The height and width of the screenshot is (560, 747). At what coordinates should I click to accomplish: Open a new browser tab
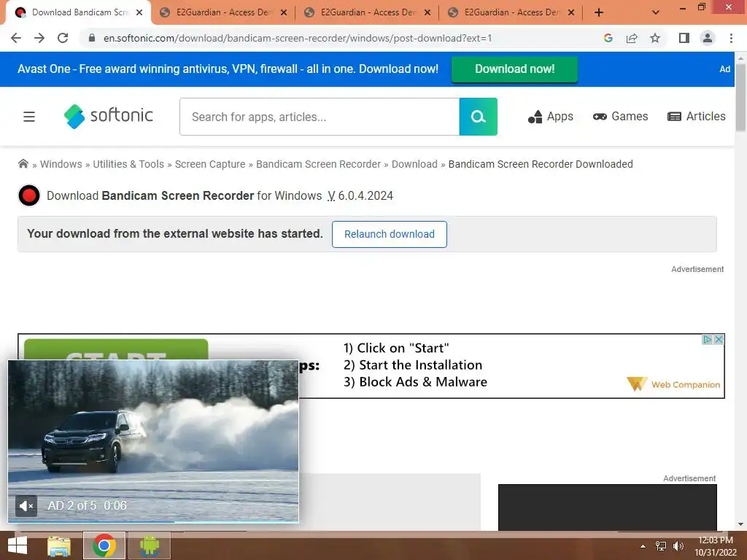pyautogui.click(x=599, y=12)
